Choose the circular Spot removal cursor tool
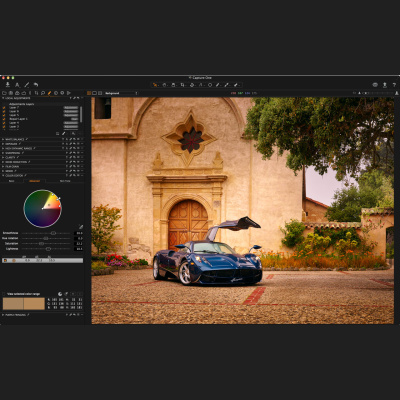Viewport: 400px width, 400px height. point(210,85)
